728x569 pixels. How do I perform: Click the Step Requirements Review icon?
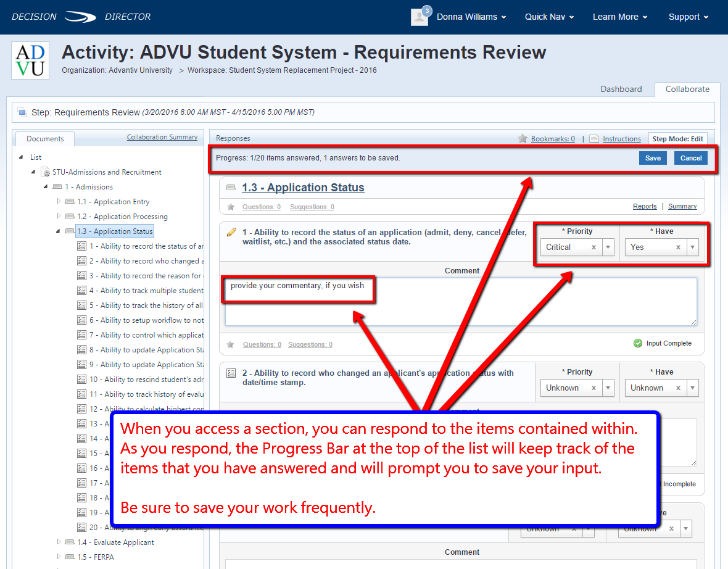point(22,112)
